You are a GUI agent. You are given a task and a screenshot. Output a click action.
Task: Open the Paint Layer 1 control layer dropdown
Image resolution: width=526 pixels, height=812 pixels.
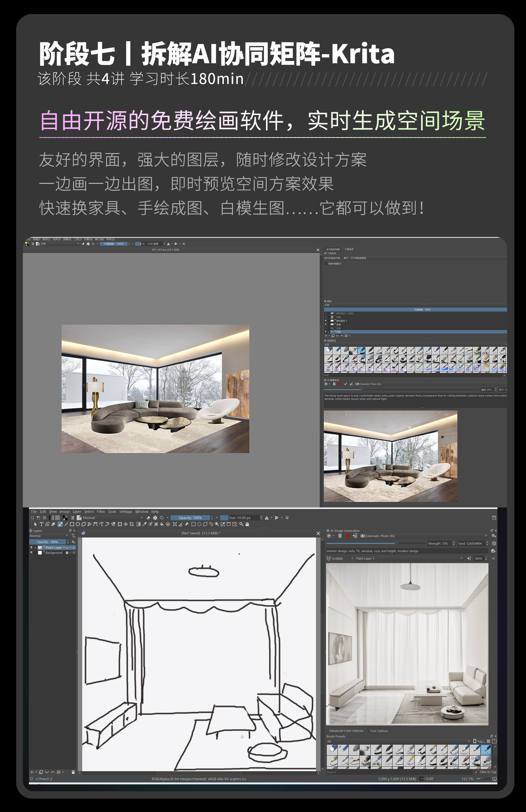(x=409, y=558)
